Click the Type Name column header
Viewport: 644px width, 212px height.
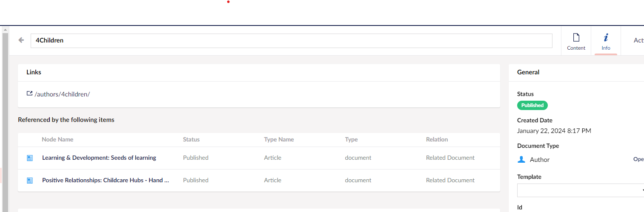pos(279,139)
